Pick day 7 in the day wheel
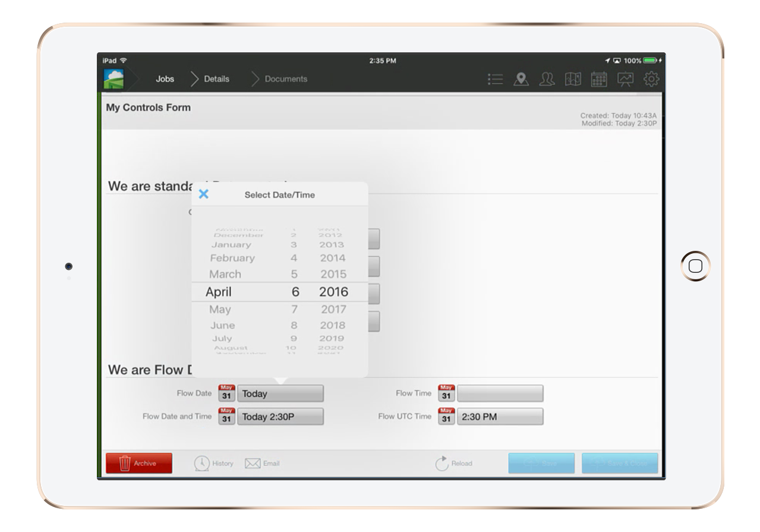760x532 pixels. [x=294, y=309]
